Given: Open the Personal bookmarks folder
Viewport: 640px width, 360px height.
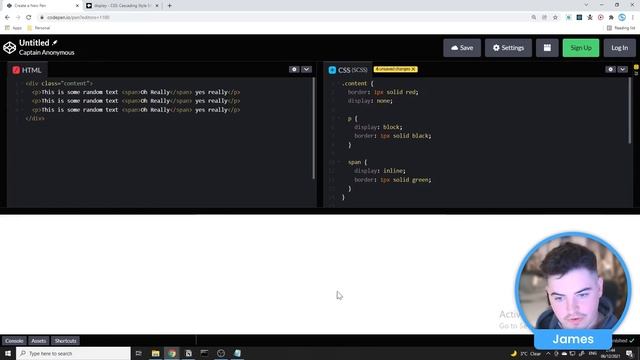Looking at the screenshot, I should (x=38, y=28).
